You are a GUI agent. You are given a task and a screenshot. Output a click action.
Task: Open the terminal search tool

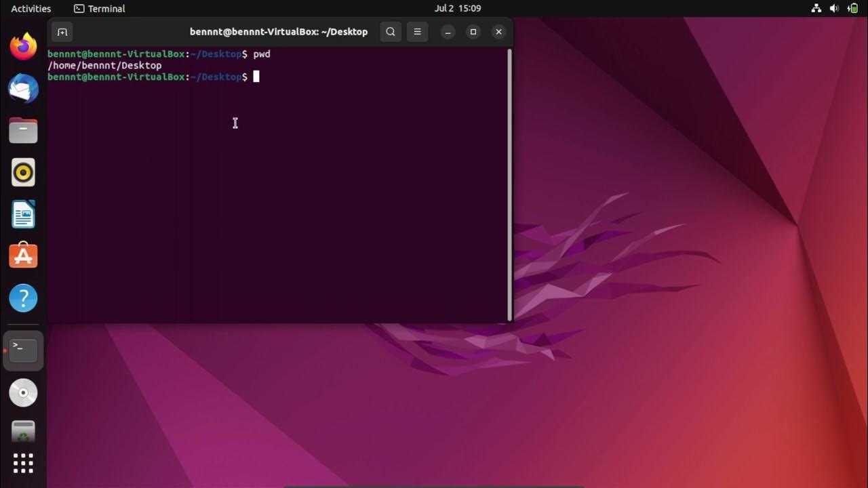391,32
